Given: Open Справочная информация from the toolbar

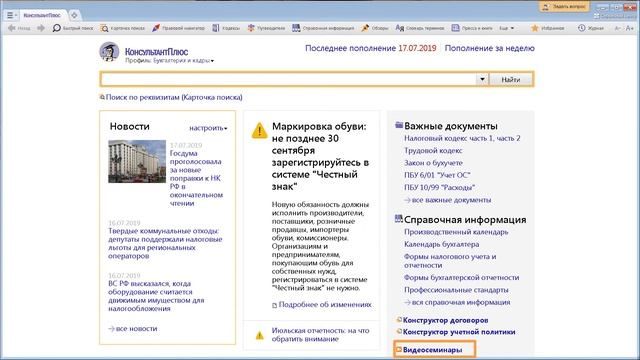Looking at the screenshot, I should (323, 28).
